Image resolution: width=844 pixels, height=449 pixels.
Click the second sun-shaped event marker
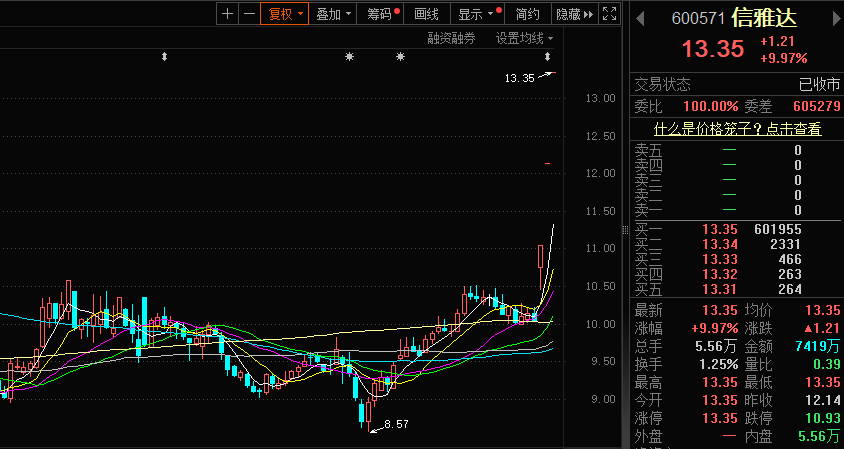[400, 57]
